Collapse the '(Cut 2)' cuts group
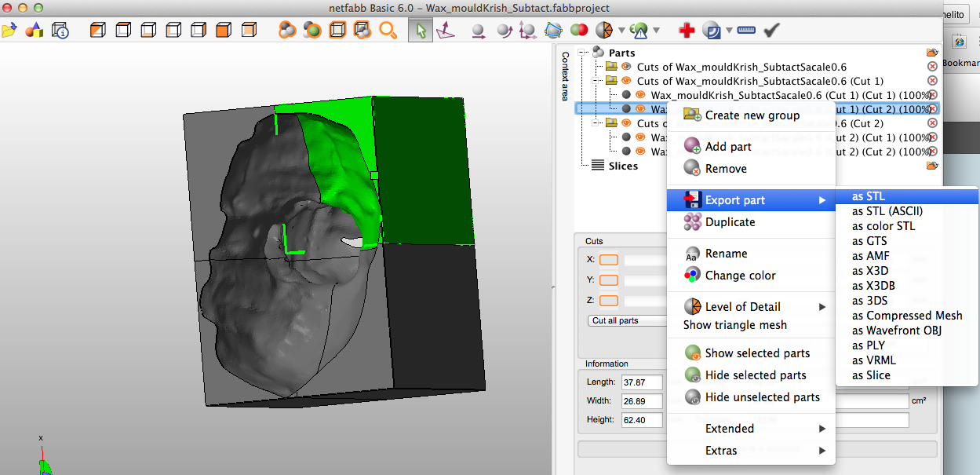Viewport: 980px width, 475px height. point(597,123)
